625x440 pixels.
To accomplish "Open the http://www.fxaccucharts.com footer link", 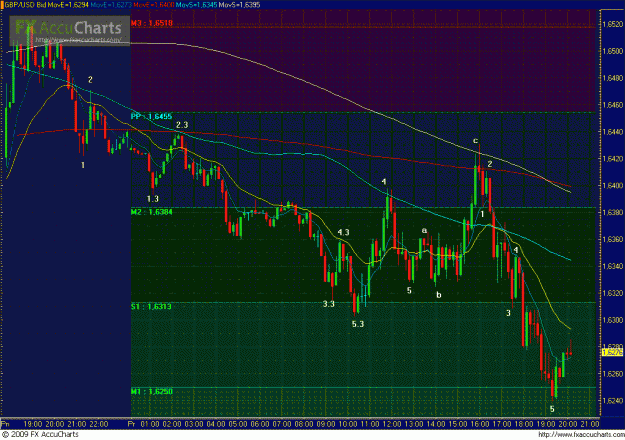I will pyautogui.click(x=580, y=434).
